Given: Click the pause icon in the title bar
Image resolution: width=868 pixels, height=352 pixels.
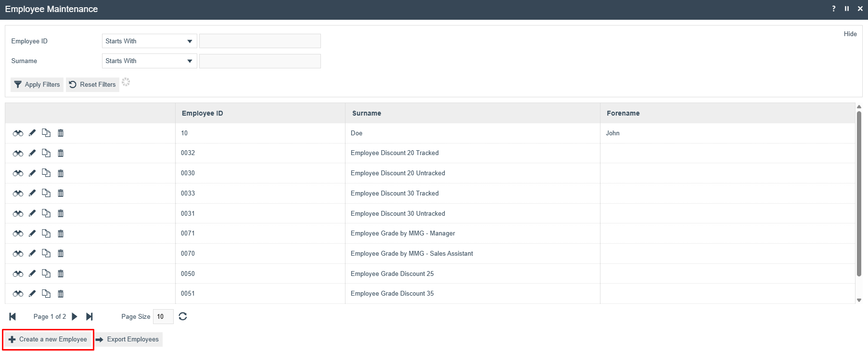Looking at the screenshot, I should coord(847,9).
